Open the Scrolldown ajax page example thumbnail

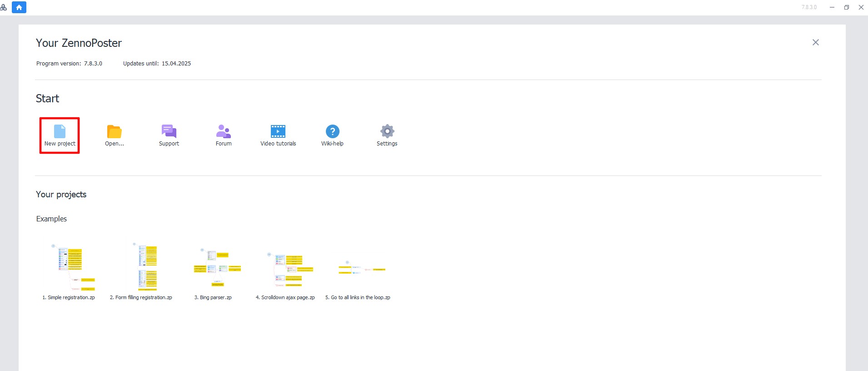290,270
